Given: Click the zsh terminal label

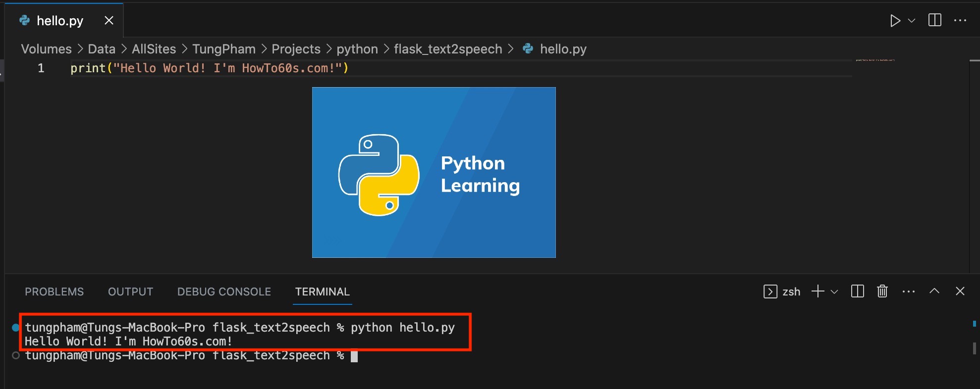Looking at the screenshot, I should point(791,292).
